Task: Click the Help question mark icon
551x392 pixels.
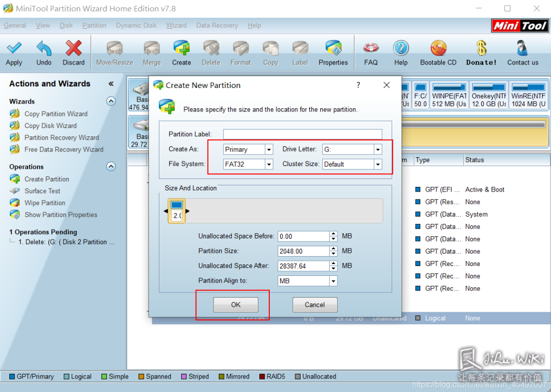Action: (401, 48)
